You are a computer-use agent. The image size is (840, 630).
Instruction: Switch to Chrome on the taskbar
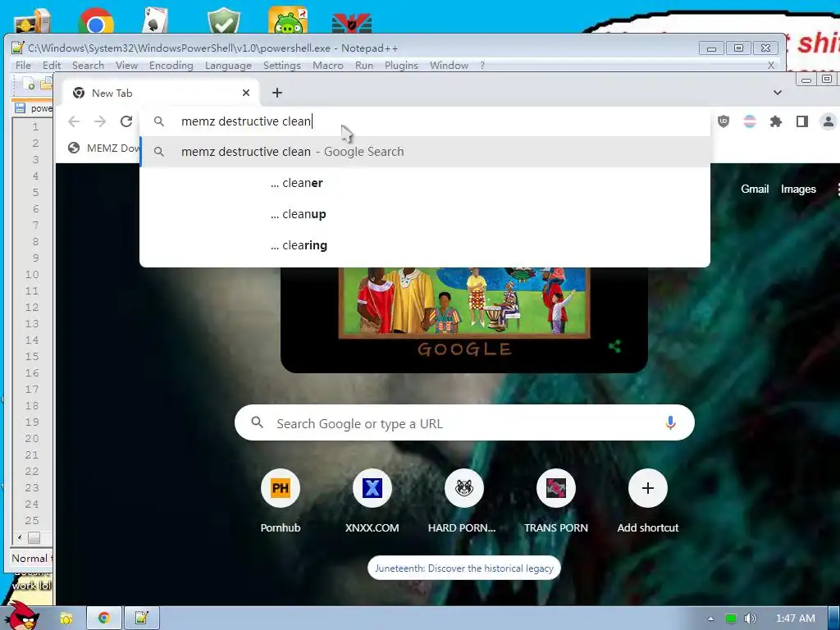pos(104,619)
